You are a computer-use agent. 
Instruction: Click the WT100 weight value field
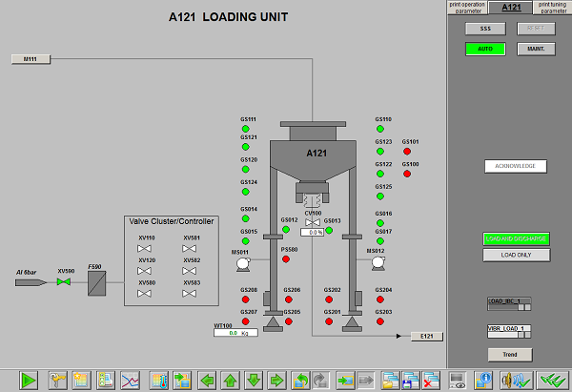coord(235,333)
